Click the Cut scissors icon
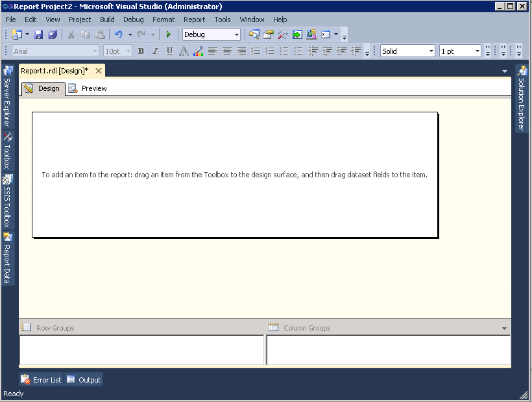Image resolution: width=532 pixels, height=402 pixels. coord(71,34)
